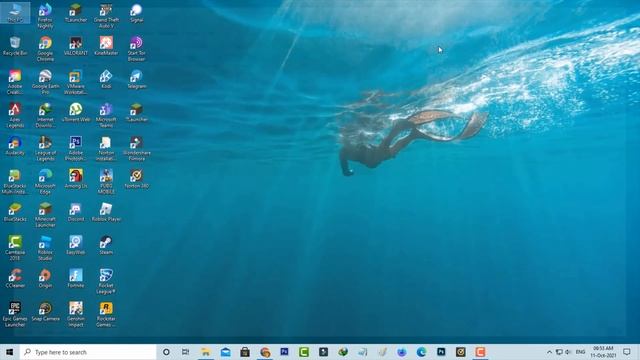Open Microsoft Edge from the taskbar
The width and height of the screenshot is (640, 360).
click(x=421, y=352)
